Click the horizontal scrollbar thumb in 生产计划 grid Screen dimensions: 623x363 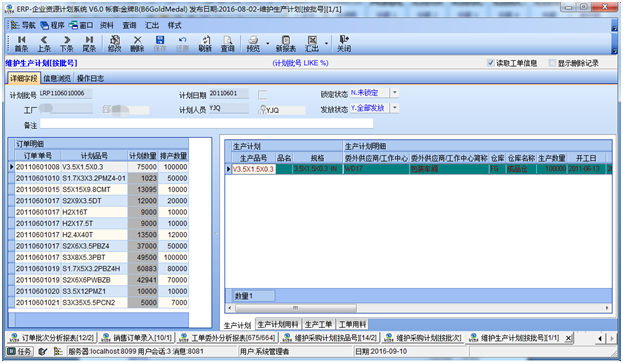coord(296,308)
